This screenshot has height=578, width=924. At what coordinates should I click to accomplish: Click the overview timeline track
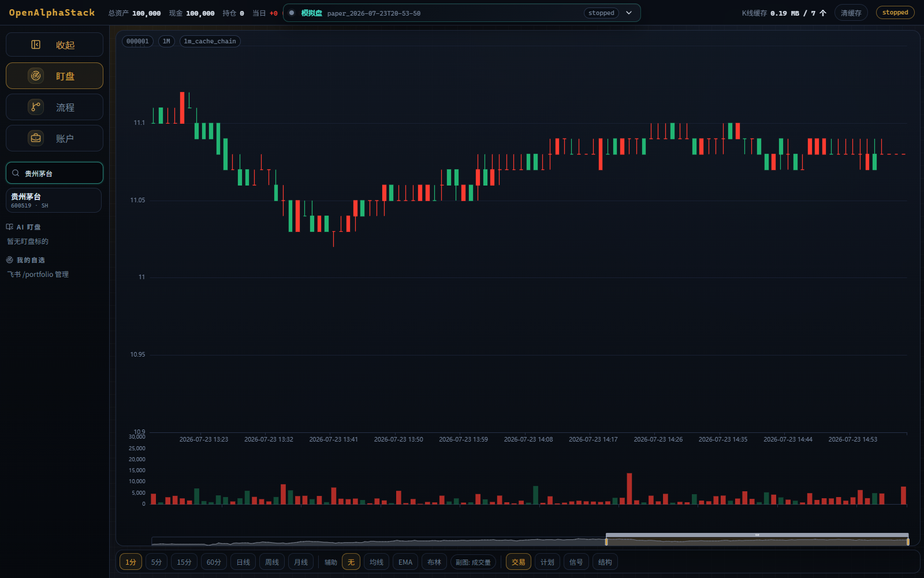(378, 542)
